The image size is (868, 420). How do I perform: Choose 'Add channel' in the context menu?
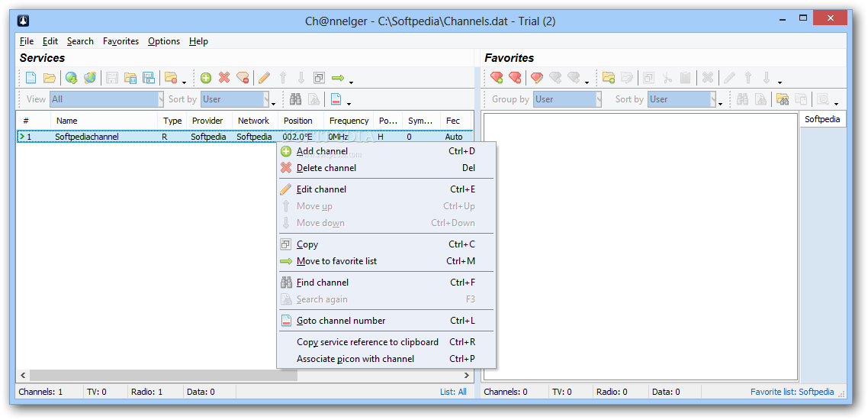point(387,151)
